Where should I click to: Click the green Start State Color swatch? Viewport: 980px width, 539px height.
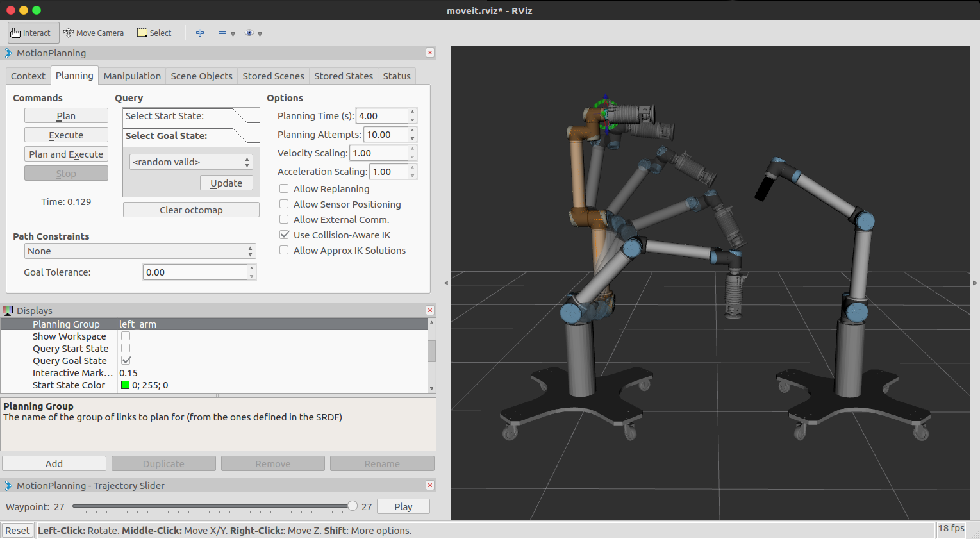pos(126,385)
